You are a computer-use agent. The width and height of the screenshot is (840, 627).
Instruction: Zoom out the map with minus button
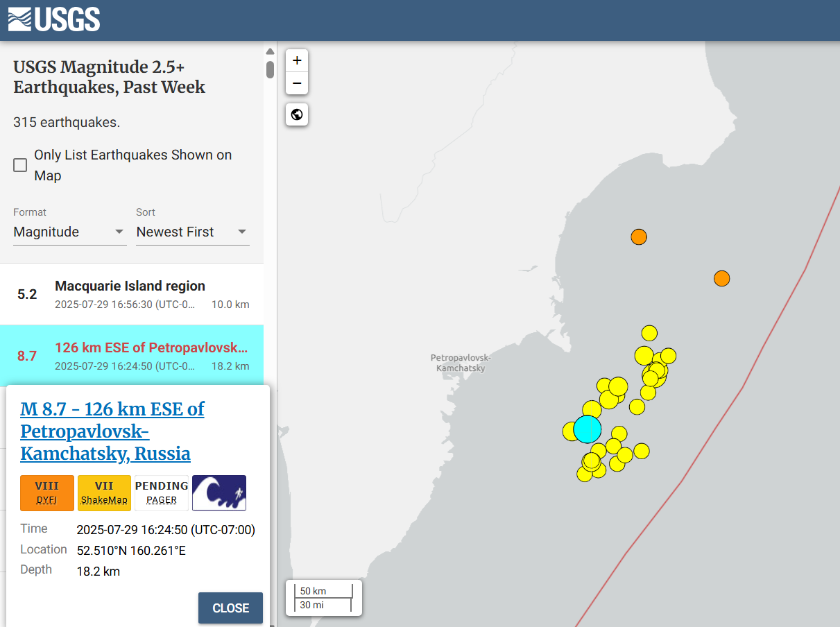pos(297,83)
